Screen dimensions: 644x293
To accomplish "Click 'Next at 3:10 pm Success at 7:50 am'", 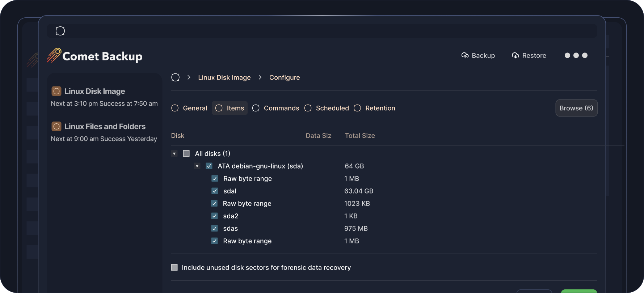I will (104, 103).
